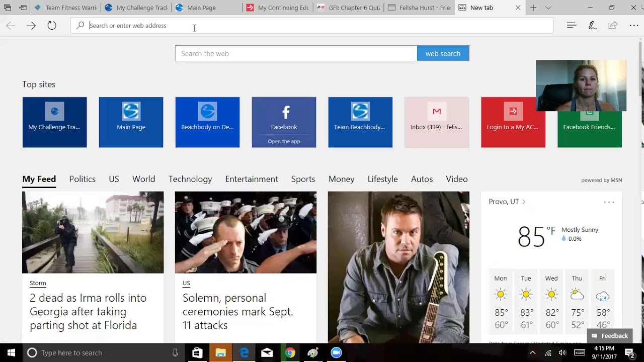The height and width of the screenshot is (362, 644).
Task: Open Irma rolls into Georgia headline
Action: tap(88, 312)
